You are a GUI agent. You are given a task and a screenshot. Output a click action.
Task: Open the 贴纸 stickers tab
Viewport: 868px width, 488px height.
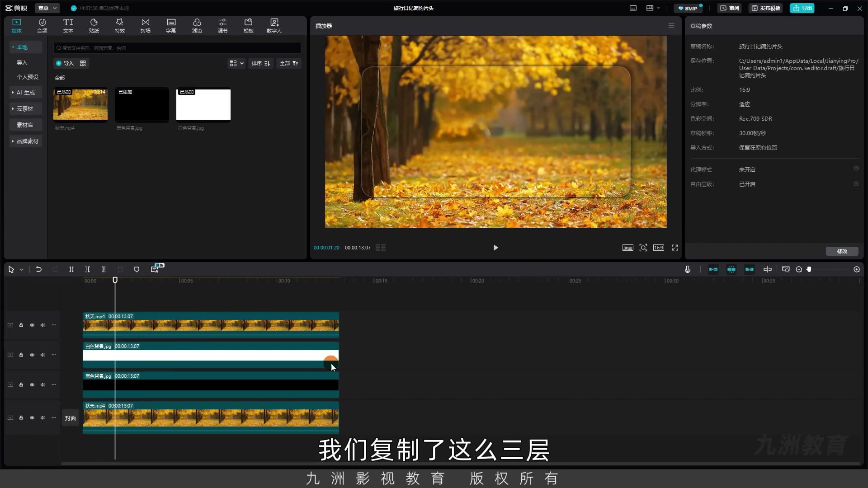(94, 26)
